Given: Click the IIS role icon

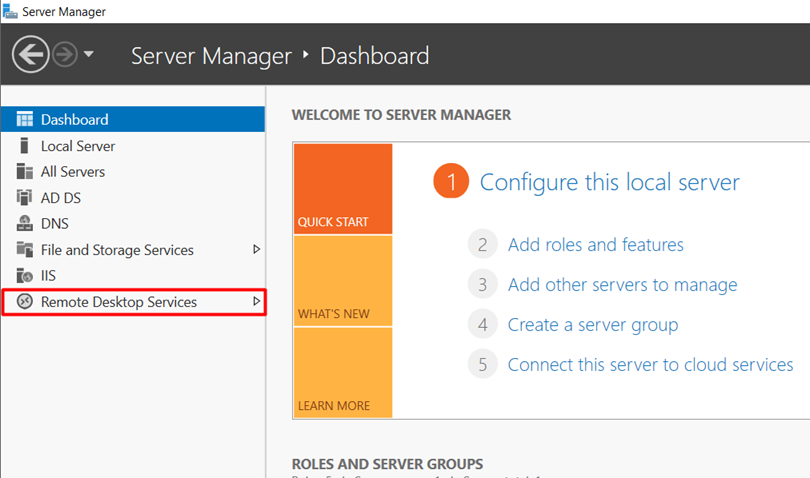Looking at the screenshot, I should coord(25,276).
